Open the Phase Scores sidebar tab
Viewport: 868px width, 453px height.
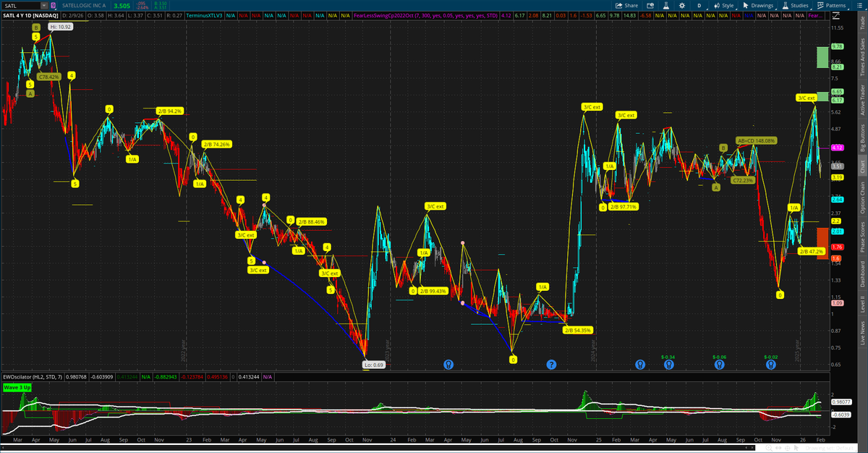861,236
